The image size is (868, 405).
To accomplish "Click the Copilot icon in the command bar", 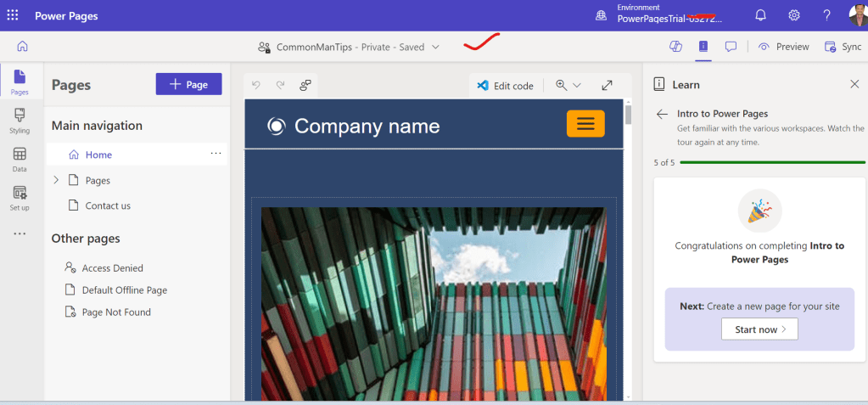I will click(676, 47).
